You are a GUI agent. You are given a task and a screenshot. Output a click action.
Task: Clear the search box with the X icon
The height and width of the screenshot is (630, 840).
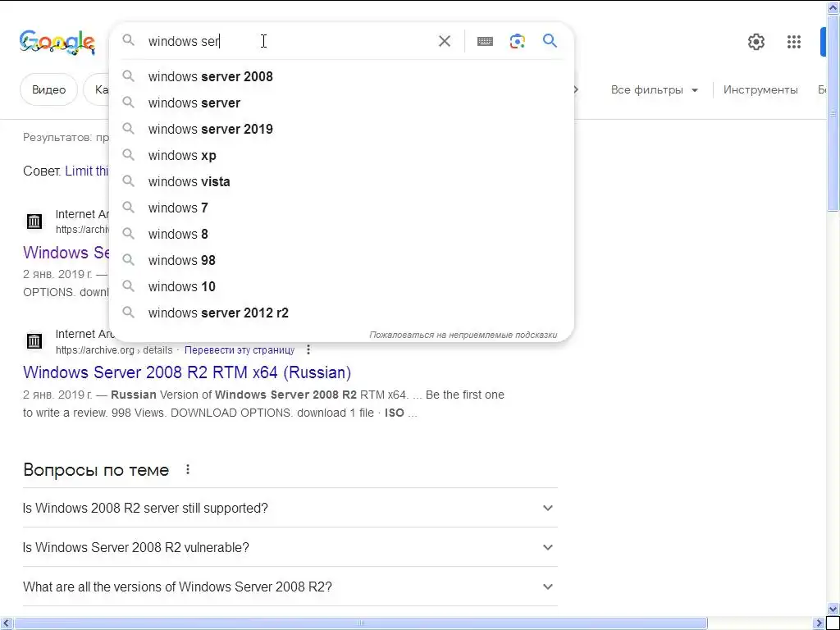click(444, 41)
